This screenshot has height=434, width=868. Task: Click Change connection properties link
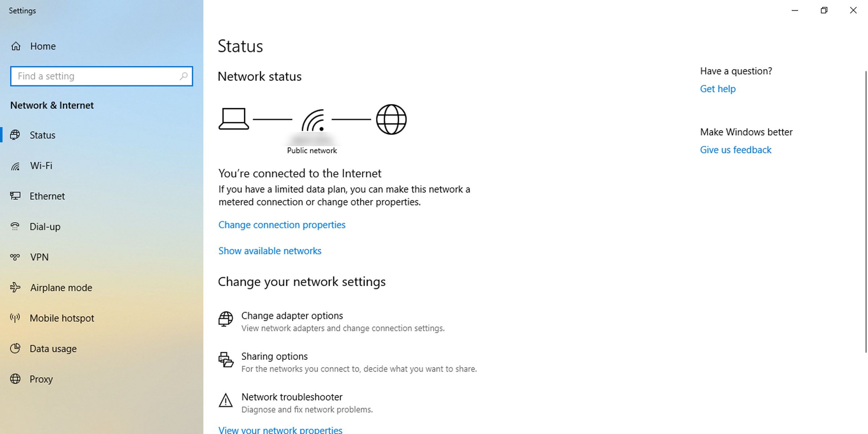tap(282, 225)
